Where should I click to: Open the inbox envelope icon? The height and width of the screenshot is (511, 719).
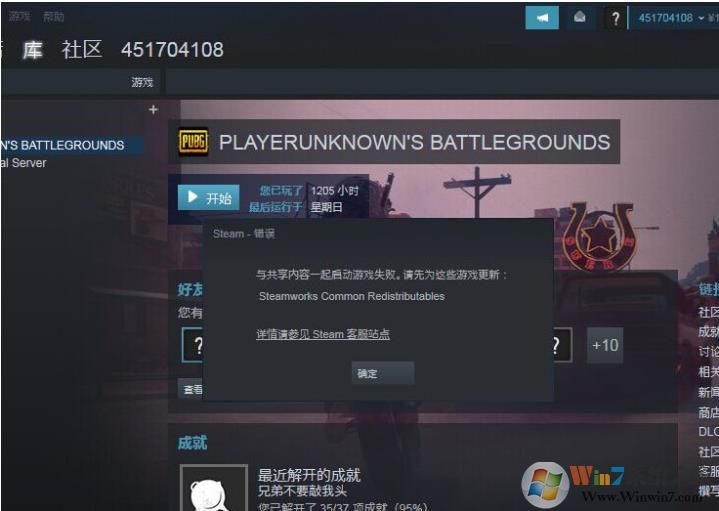pos(580,17)
